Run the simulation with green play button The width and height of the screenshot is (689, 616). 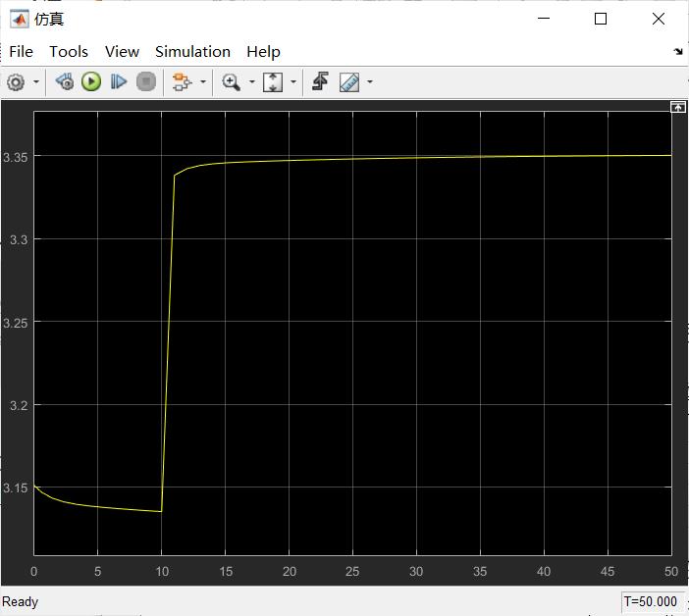pos(91,82)
